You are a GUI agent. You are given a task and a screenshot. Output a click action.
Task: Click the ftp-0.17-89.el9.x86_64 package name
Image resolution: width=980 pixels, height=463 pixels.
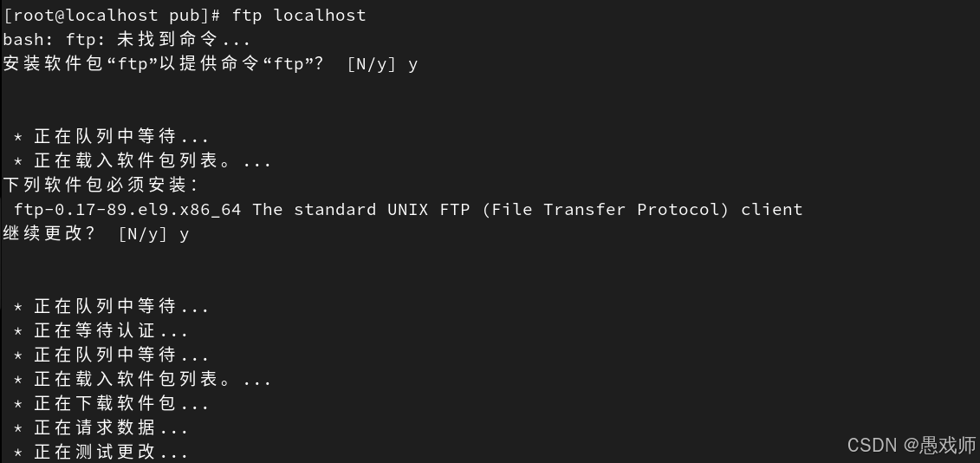[x=127, y=210]
